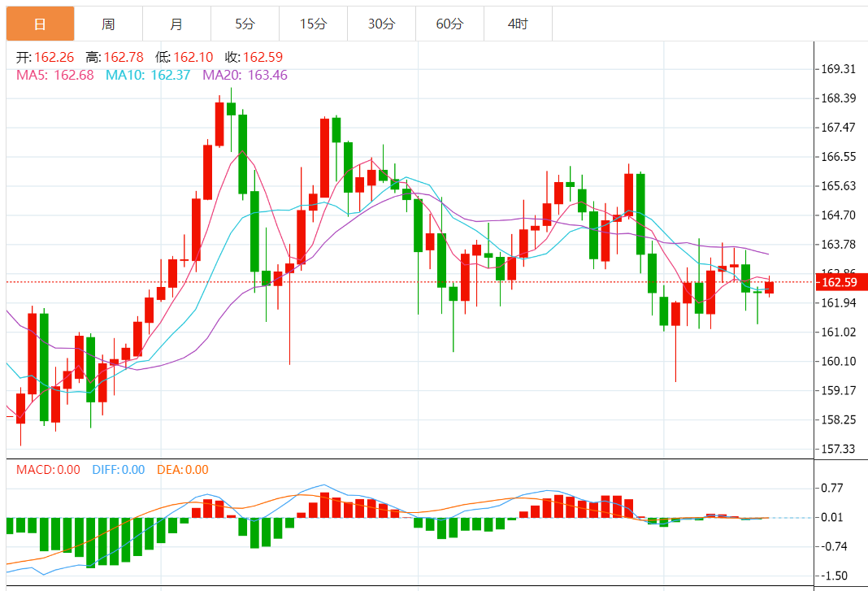
Task: Switch to the 4时 four-hour tab
Action: 519,24
